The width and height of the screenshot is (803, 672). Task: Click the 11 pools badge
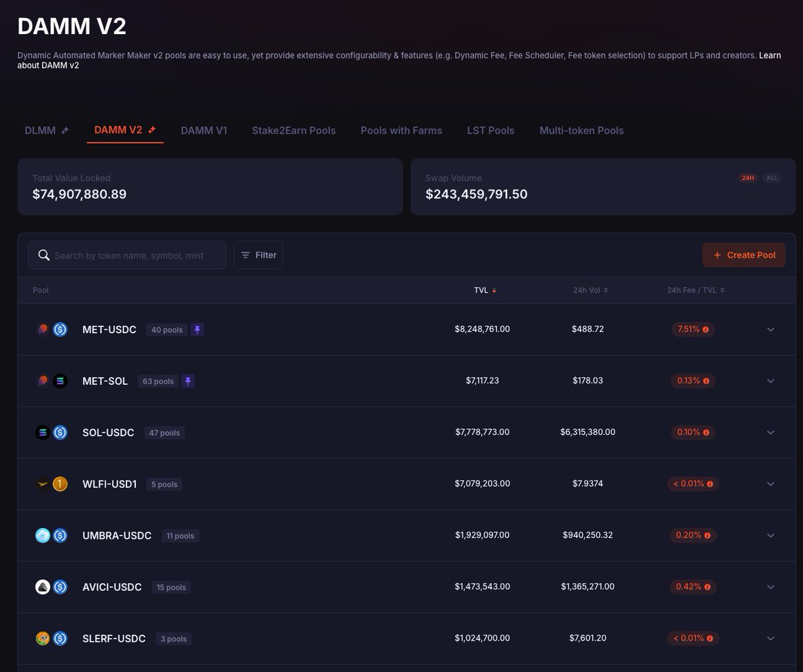tap(181, 536)
